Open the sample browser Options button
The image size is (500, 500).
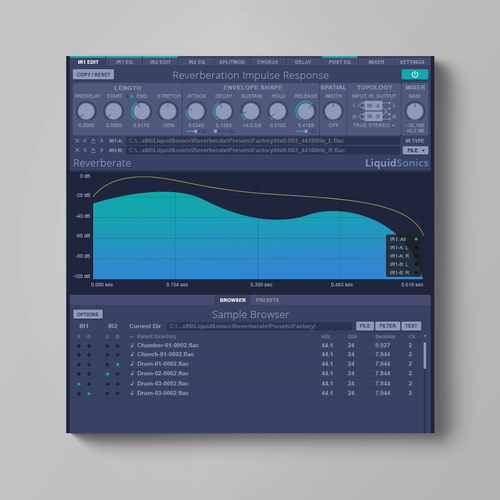(88, 314)
